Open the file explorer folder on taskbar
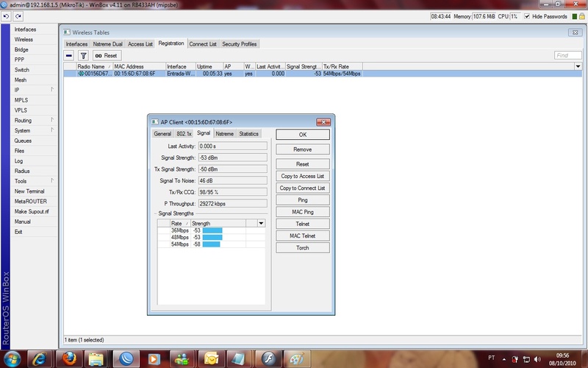Image resolution: width=588 pixels, height=368 pixels. click(97, 358)
